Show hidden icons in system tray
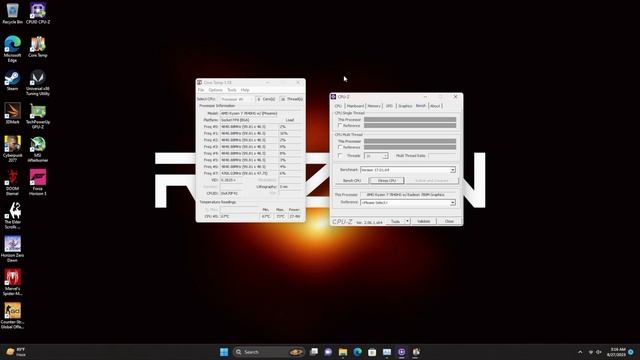 click(580, 352)
